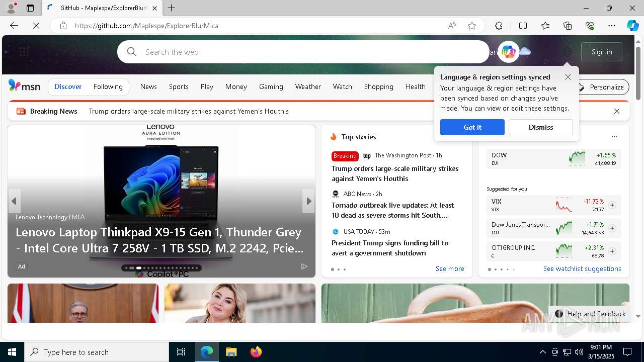This screenshot has height=362, width=644.
Task: Click the taskbar search box
Action: [x=97, y=352]
